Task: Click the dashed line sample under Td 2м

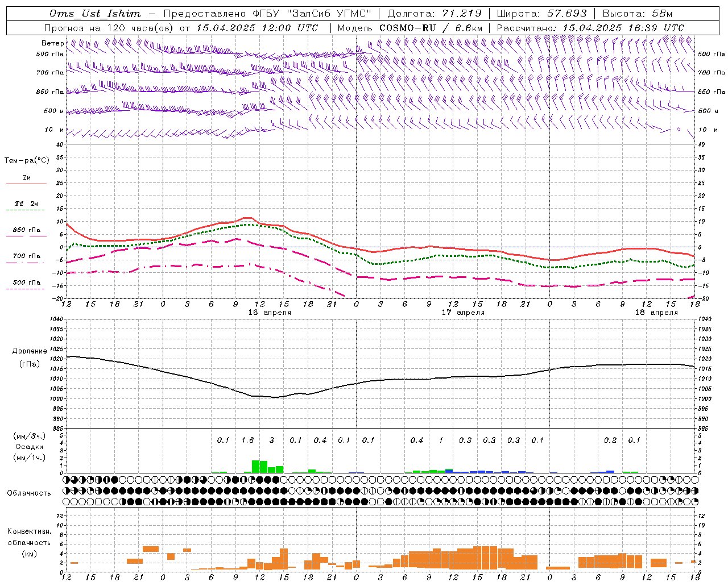Action: [27, 210]
